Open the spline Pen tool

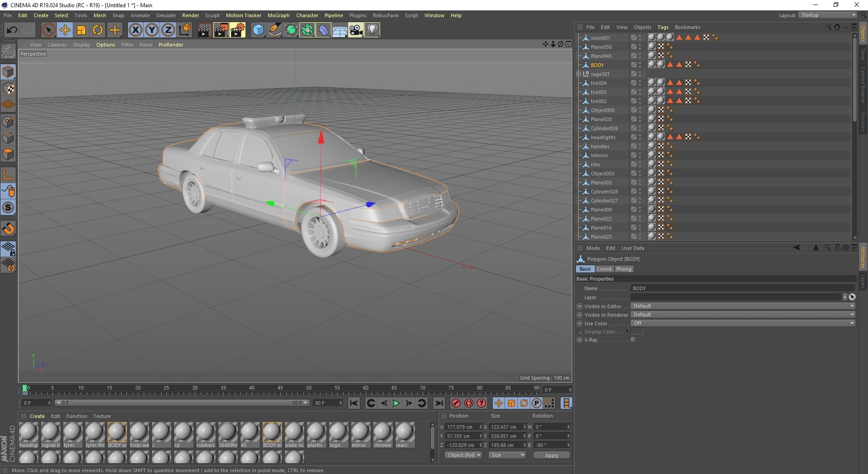(274, 30)
